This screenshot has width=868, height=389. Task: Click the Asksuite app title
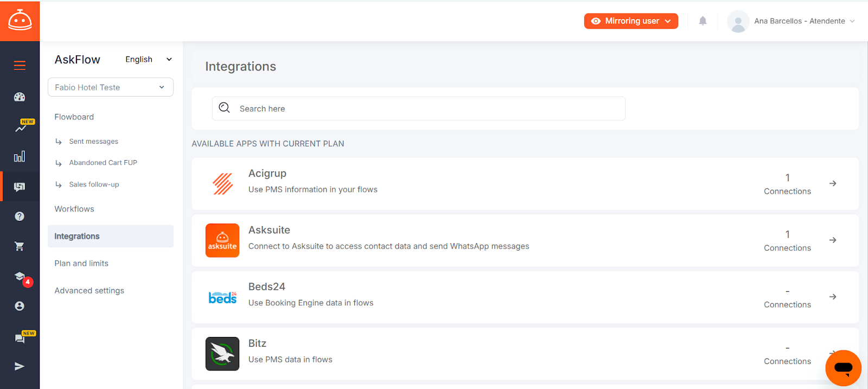coord(269,230)
